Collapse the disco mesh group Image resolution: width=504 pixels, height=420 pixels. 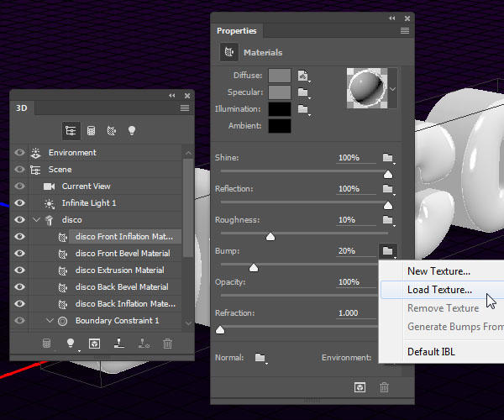pyautogui.click(x=36, y=220)
